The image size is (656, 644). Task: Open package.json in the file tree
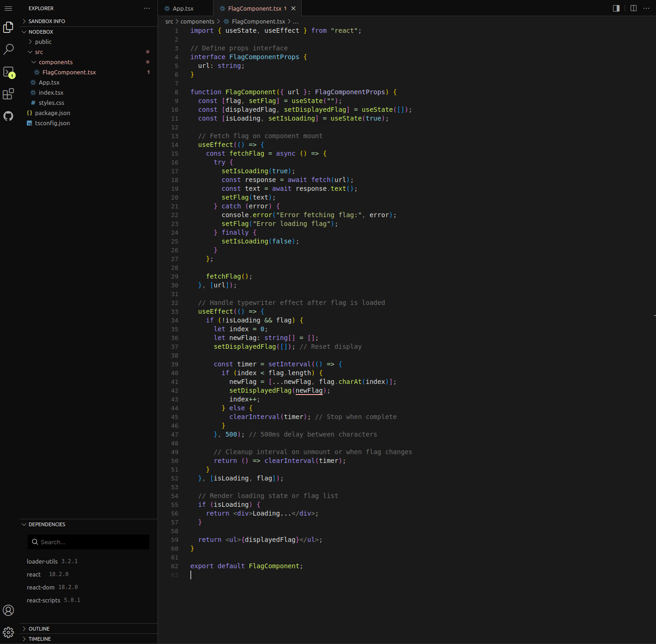pyautogui.click(x=88, y=113)
